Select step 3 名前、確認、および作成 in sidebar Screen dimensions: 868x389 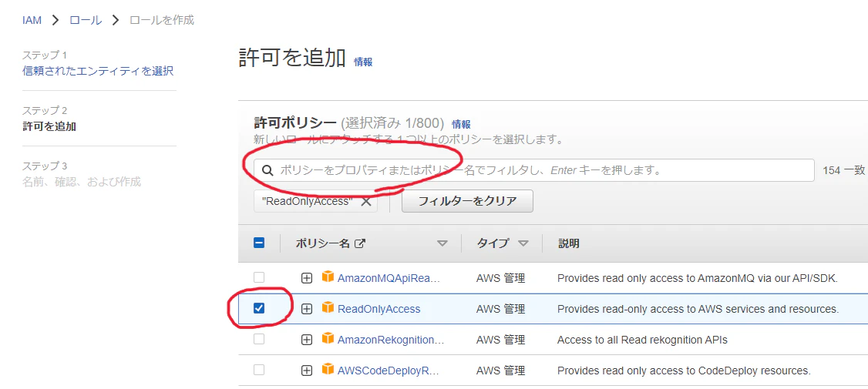(82, 182)
